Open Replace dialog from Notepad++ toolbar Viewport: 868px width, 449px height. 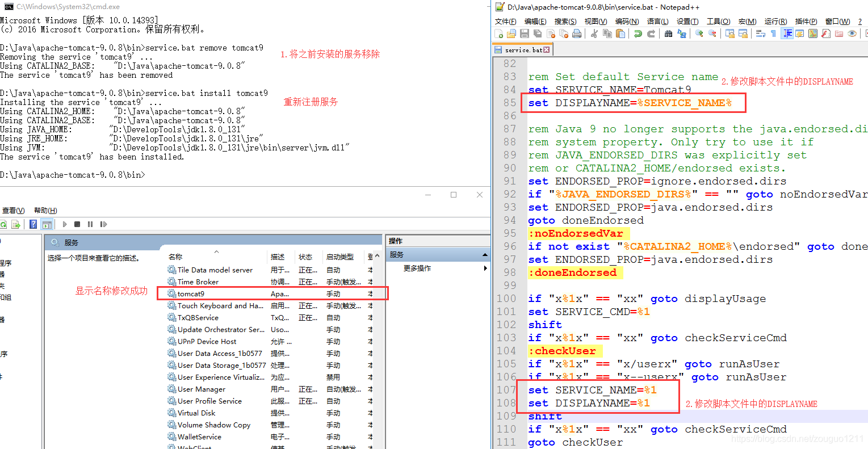(681, 34)
